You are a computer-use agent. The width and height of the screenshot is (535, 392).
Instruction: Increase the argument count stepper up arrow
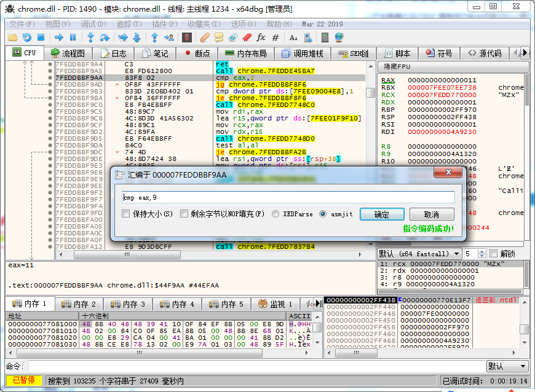(481, 251)
